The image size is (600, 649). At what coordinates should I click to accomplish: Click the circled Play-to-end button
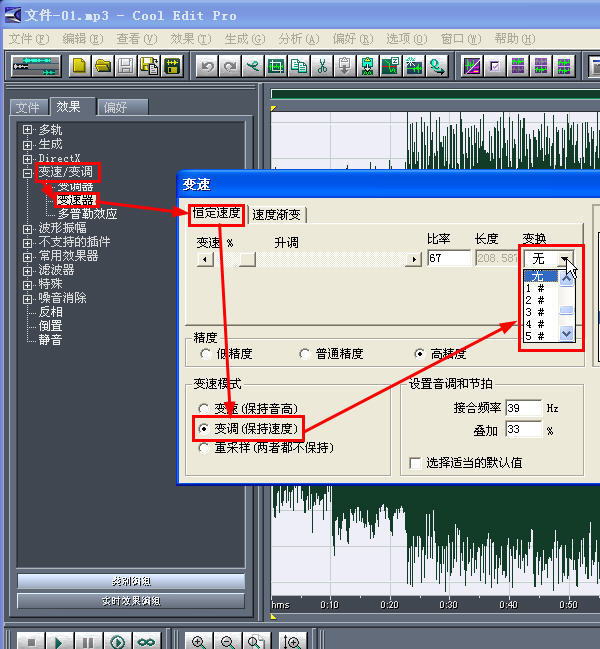pos(118,642)
